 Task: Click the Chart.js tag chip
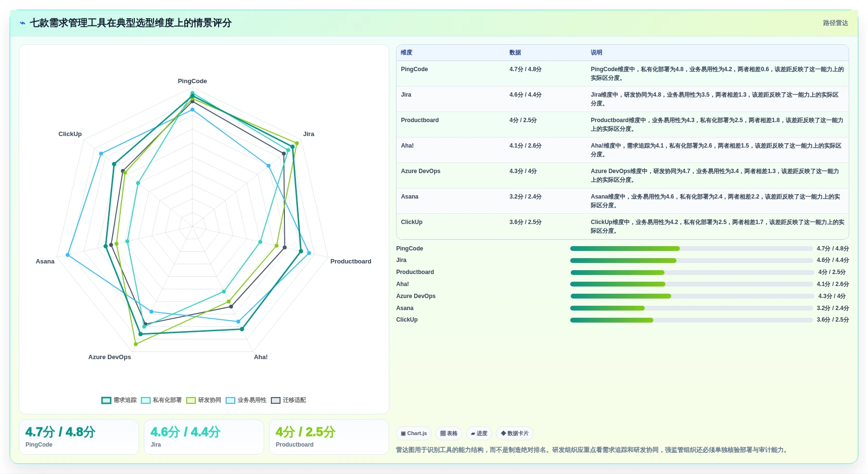click(414, 434)
